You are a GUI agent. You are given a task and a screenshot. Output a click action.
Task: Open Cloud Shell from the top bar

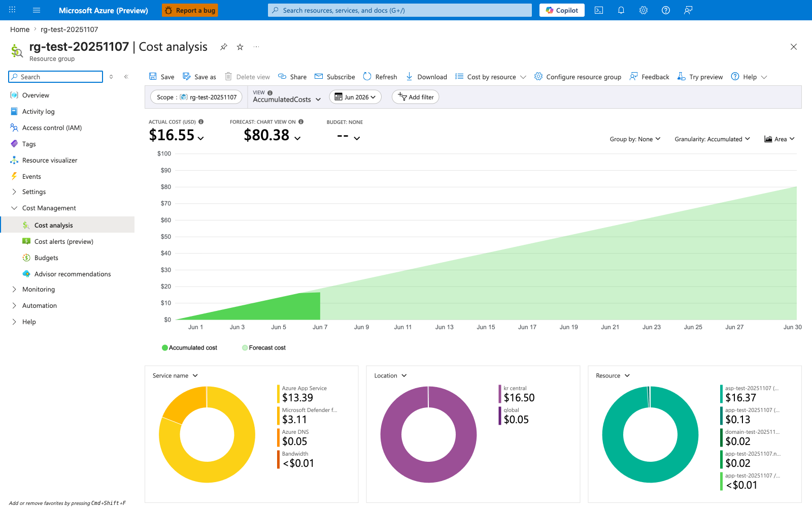[599, 10]
